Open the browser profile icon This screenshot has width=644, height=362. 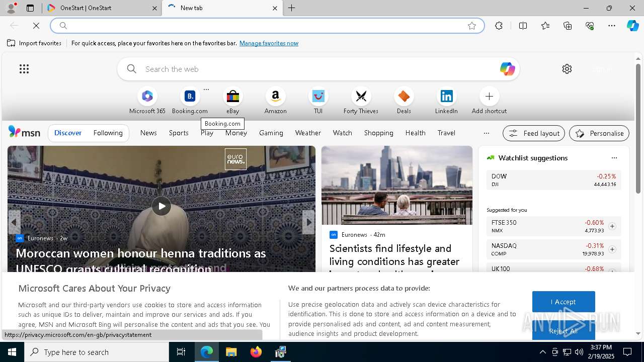[x=11, y=8]
